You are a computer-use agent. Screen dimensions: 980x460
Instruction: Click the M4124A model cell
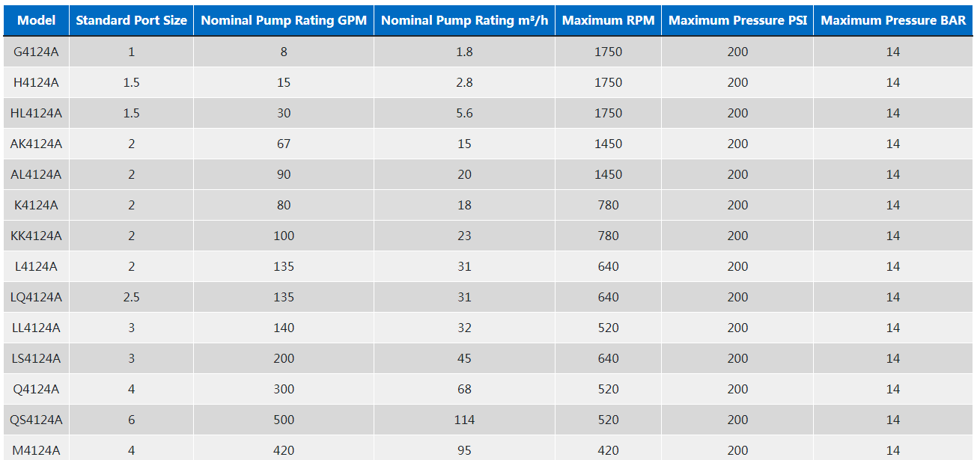[x=36, y=450]
